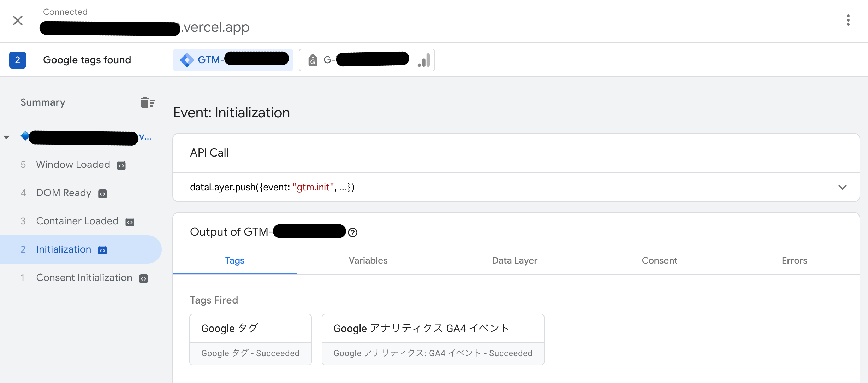Select the Window Loaded event in sidebar

tap(73, 165)
